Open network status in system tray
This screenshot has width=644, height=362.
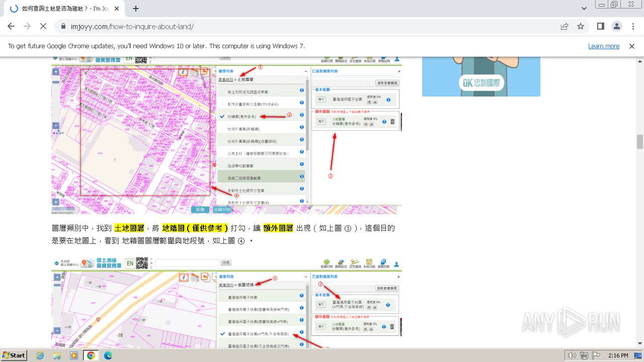pos(584,355)
